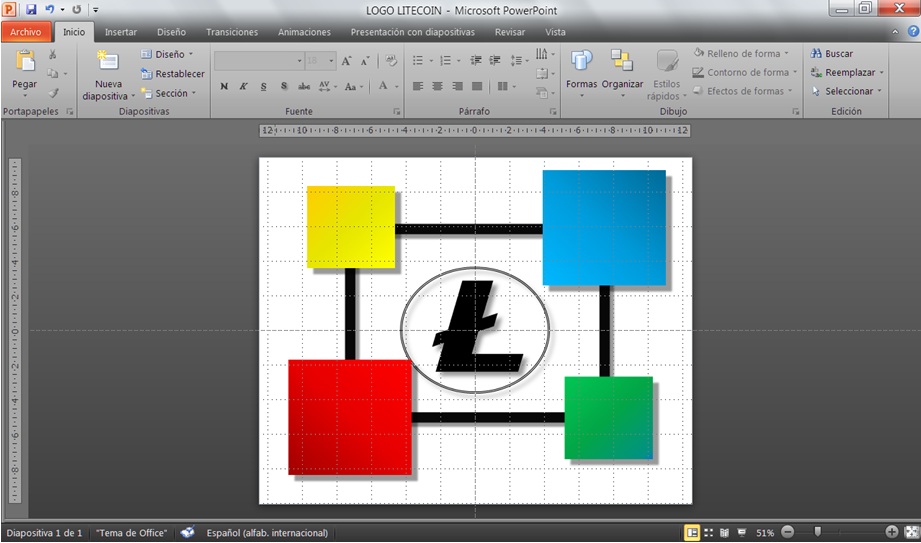Click the Format Painter brush icon
This screenshot has height=543, width=921.
pyautogui.click(x=53, y=93)
